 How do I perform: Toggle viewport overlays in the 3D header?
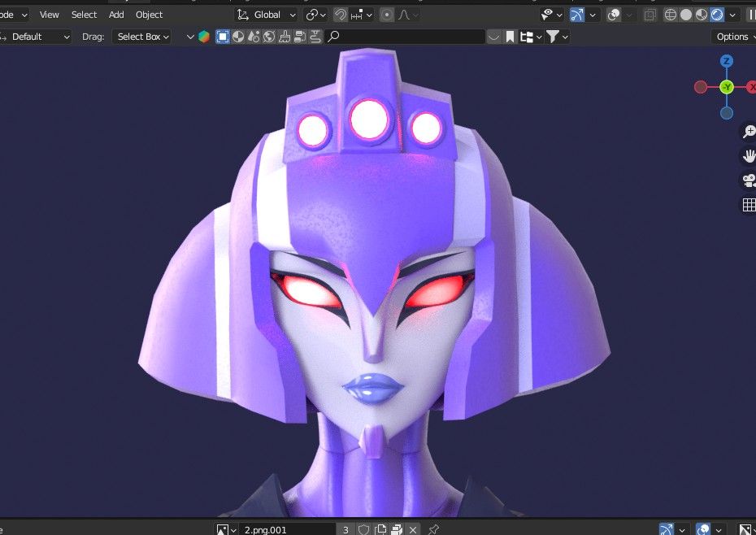pos(614,15)
